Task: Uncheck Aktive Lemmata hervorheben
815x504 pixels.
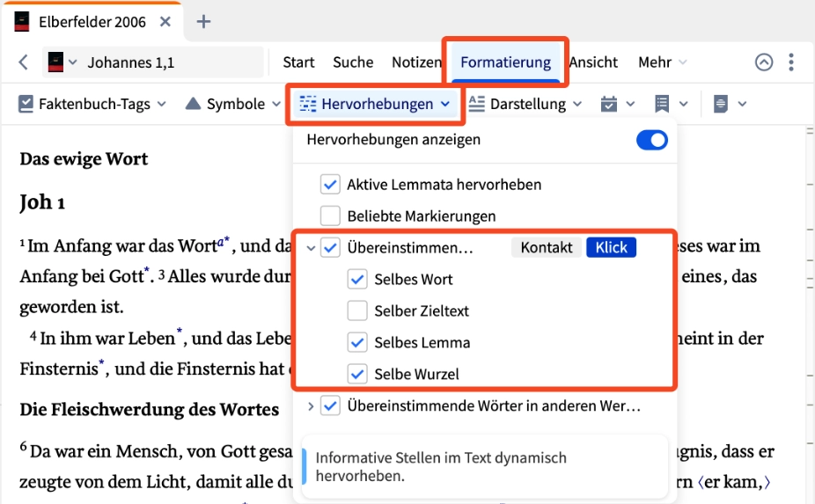Action: click(x=330, y=185)
